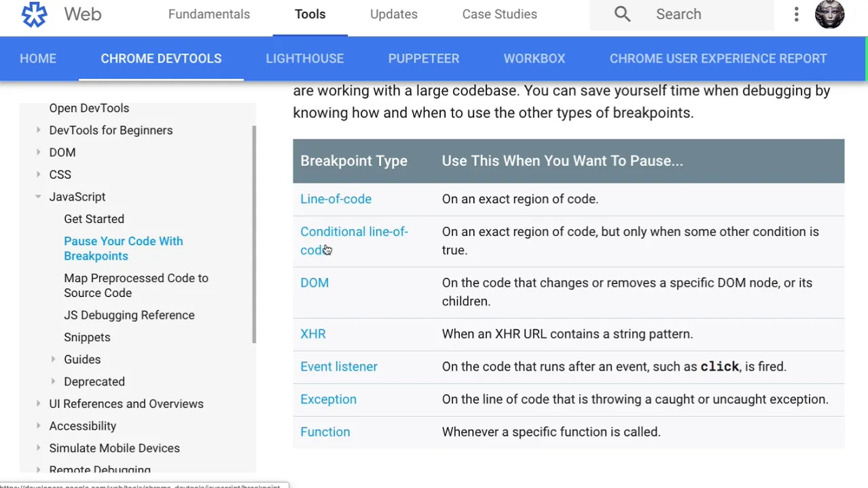The width and height of the screenshot is (868, 488).
Task: Click the search magnifier icon
Action: click(x=623, y=14)
